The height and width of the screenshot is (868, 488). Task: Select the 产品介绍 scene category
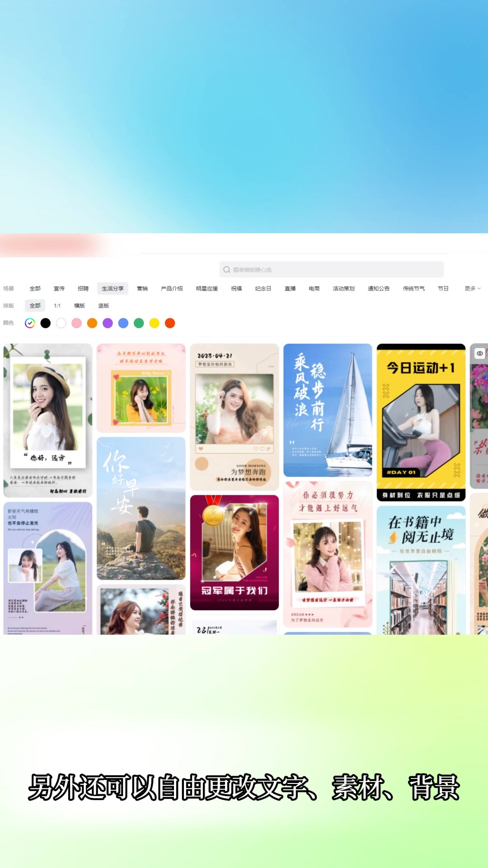pos(172,288)
